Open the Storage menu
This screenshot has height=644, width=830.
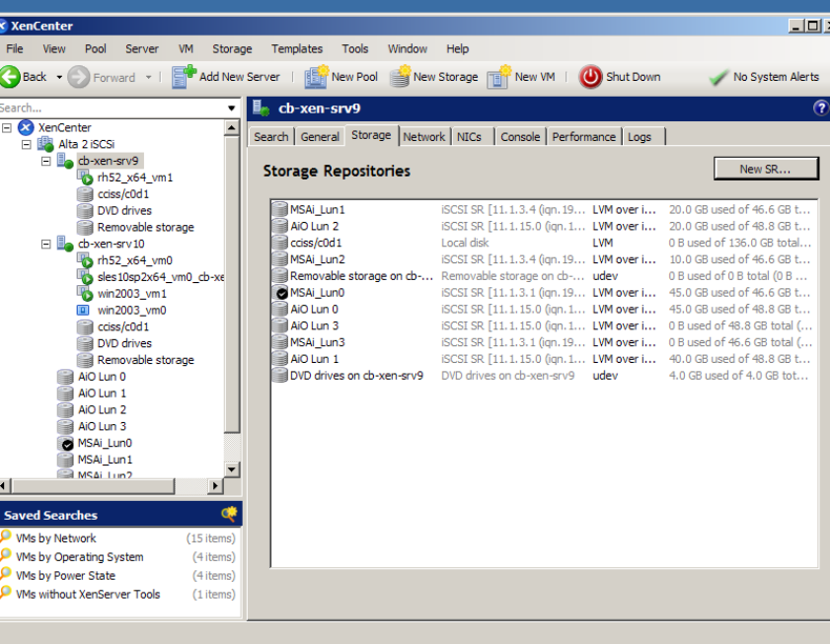coord(232,48)
